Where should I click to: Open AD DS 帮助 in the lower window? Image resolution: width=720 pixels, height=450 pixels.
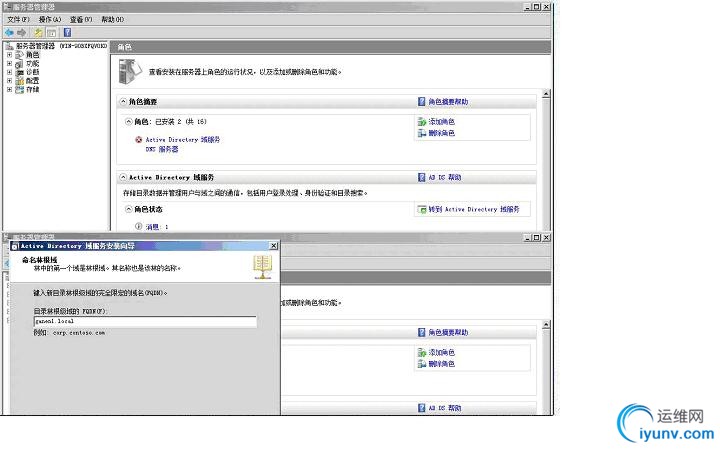pos(444,408)
